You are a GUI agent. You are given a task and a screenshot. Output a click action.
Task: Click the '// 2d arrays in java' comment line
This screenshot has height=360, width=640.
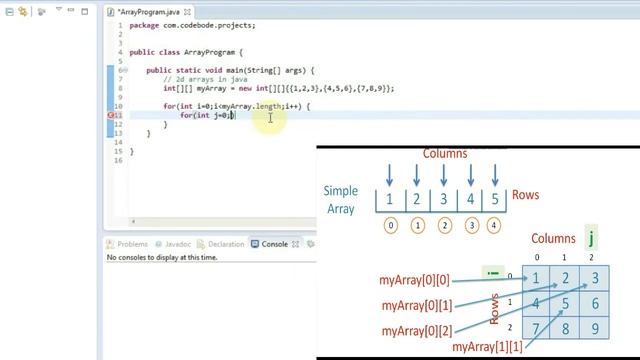point(205,79)
